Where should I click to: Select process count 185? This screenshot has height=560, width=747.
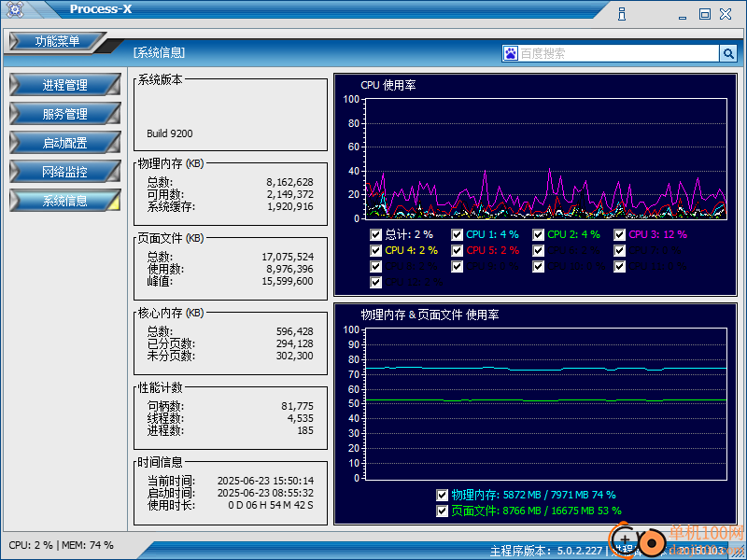click(x=305, y=430)
